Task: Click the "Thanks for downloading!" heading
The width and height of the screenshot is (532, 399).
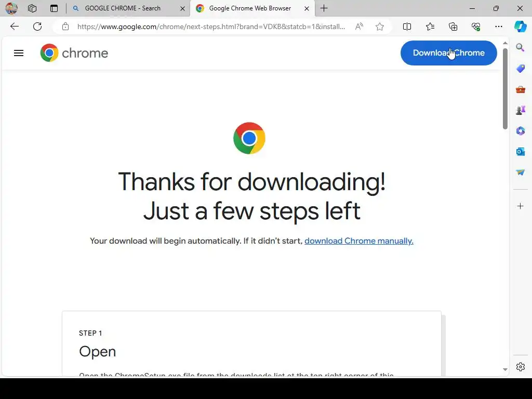Action: tap(252, 182)
